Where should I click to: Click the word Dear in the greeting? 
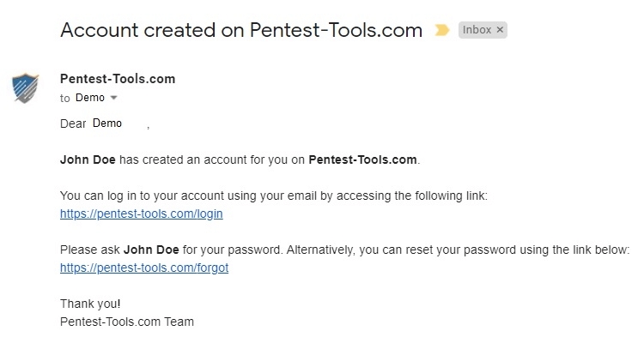pos(73,123)
